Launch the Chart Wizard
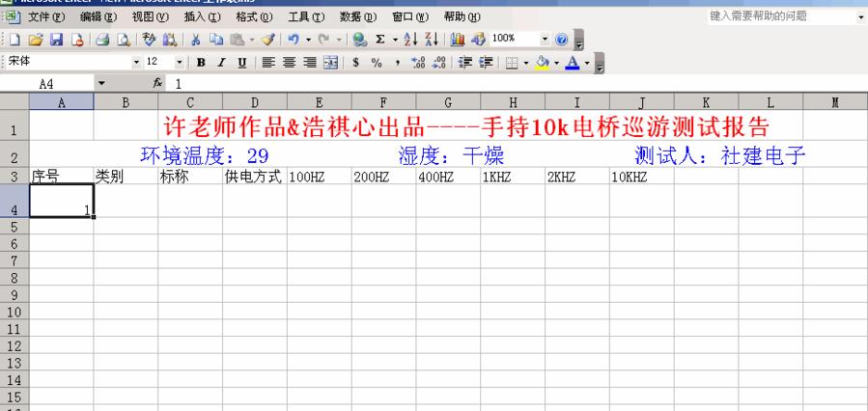Screen dimensions: 868x411 pyautogui.click(x=458, y=40)
